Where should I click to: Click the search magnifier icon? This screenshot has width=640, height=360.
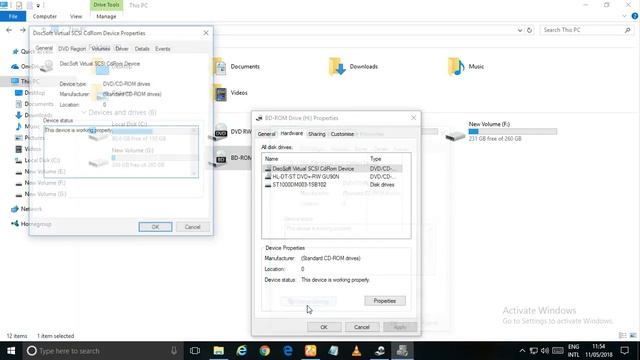point(628,30)
